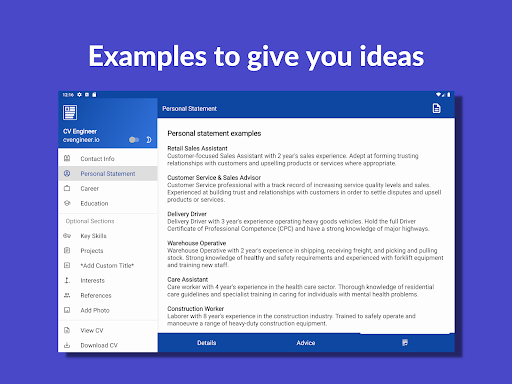
Task: Open the document icon in header
Action: 436,108
